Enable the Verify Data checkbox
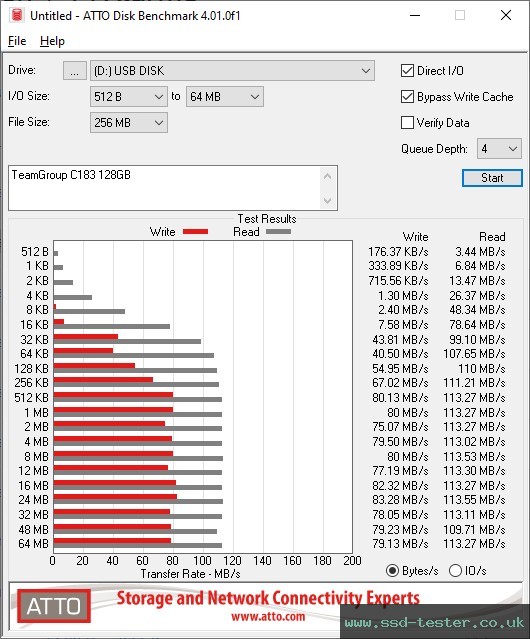 click(x=407, y=123)
